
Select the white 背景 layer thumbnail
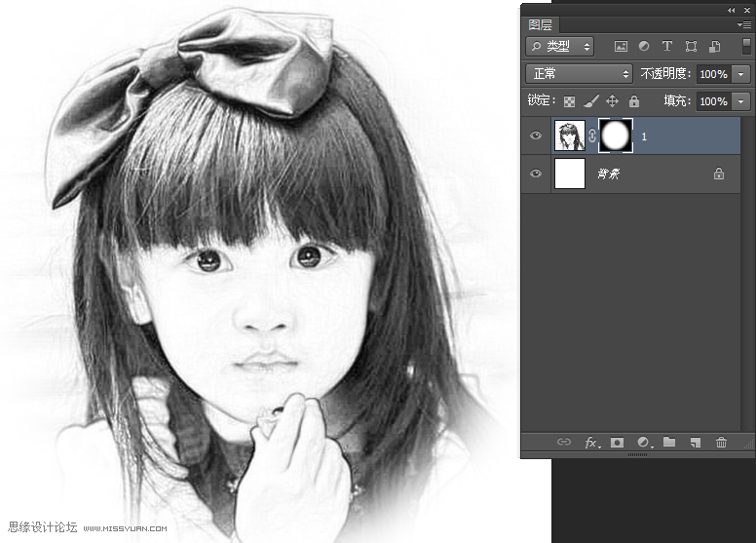570,174
